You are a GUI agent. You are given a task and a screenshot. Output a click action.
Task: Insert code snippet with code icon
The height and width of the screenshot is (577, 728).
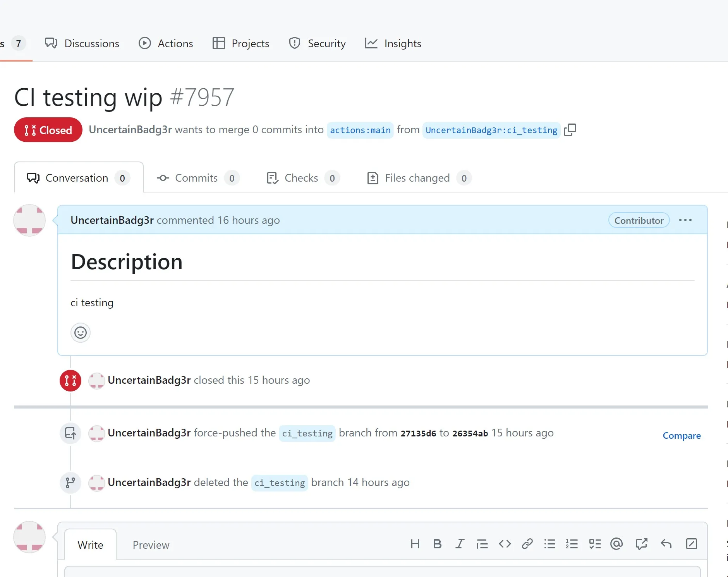point(505,544)
